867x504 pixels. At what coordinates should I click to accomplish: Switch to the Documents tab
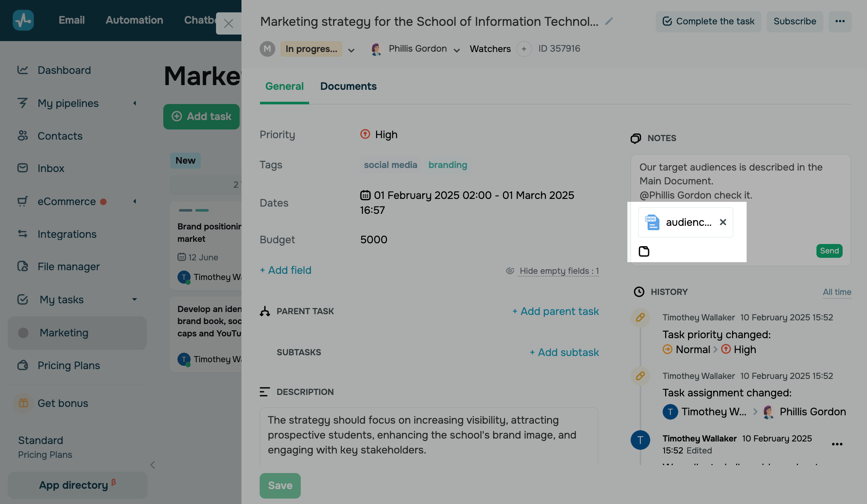point(348,86)
